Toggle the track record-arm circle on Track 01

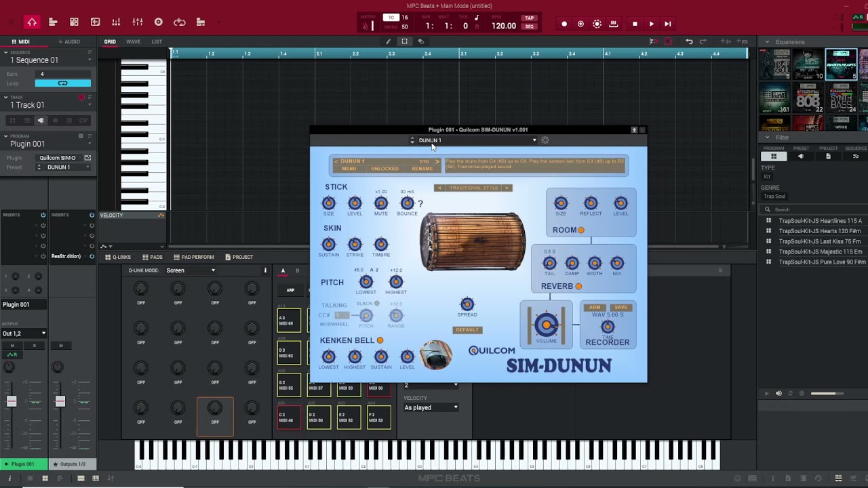[81, 98]
